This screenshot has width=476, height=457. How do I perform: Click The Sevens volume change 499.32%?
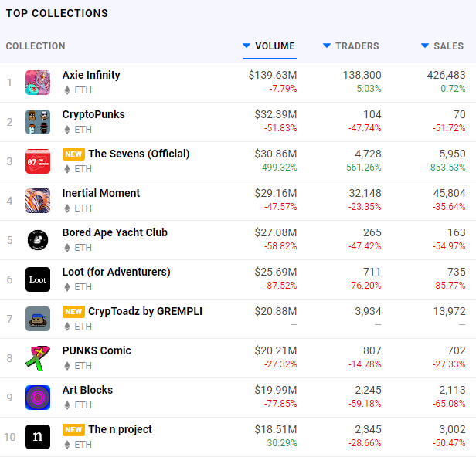[279, 168]
